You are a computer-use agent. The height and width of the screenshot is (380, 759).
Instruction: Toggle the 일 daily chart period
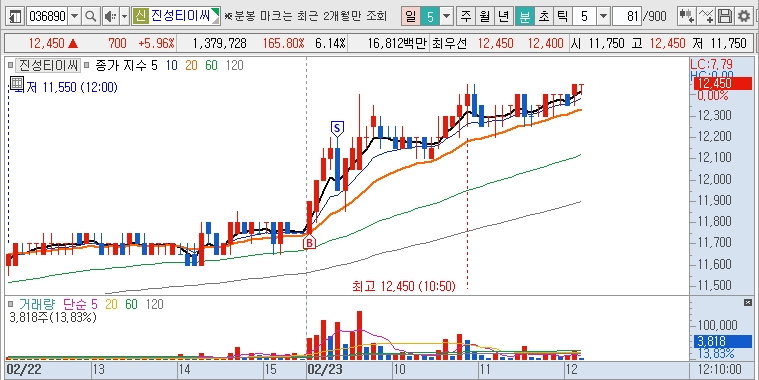pyautogui.click(x=410, y=17)
